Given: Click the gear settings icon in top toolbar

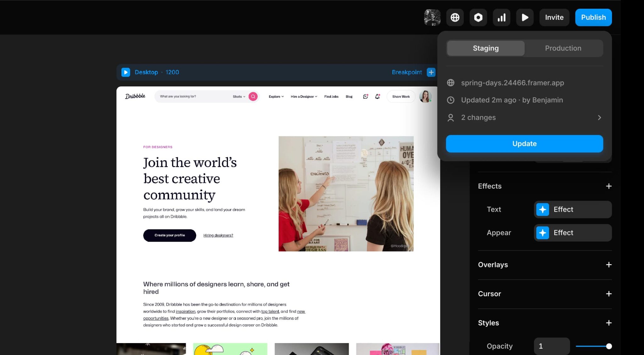Looking at the screenshot, I should 478,17.
